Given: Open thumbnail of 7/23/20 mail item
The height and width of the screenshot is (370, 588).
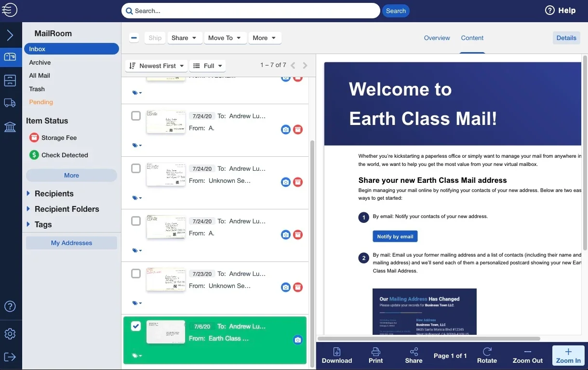Looking at the screenshot, I should tap(166, 279).
